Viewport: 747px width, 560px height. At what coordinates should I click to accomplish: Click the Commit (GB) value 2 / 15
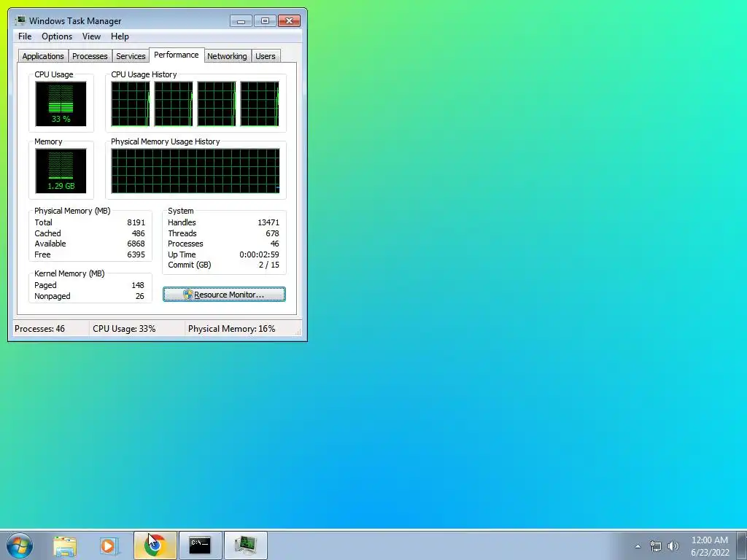tap(269, 265)
